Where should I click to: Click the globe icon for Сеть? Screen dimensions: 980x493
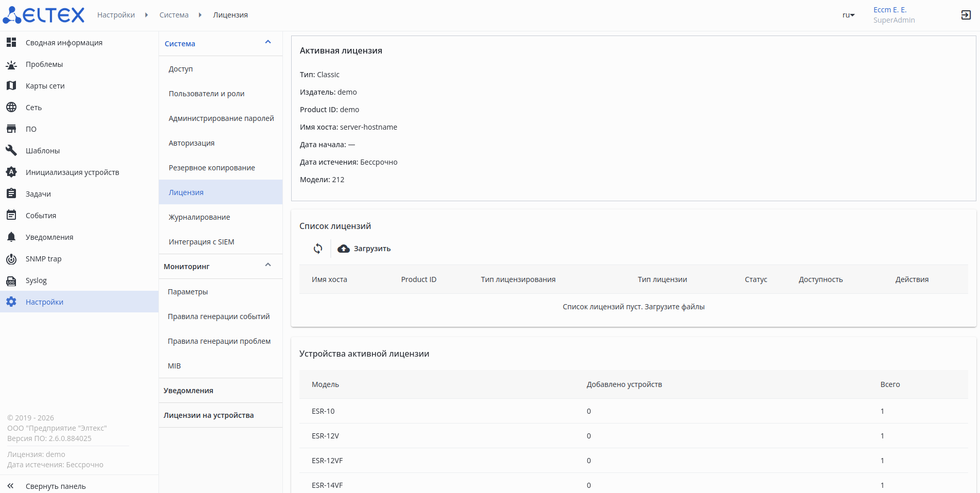pos(11,108)
